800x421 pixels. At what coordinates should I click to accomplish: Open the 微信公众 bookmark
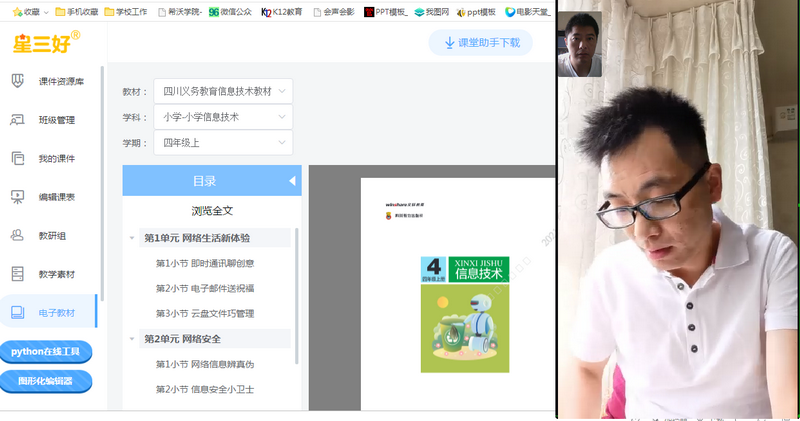pos(232,12)
